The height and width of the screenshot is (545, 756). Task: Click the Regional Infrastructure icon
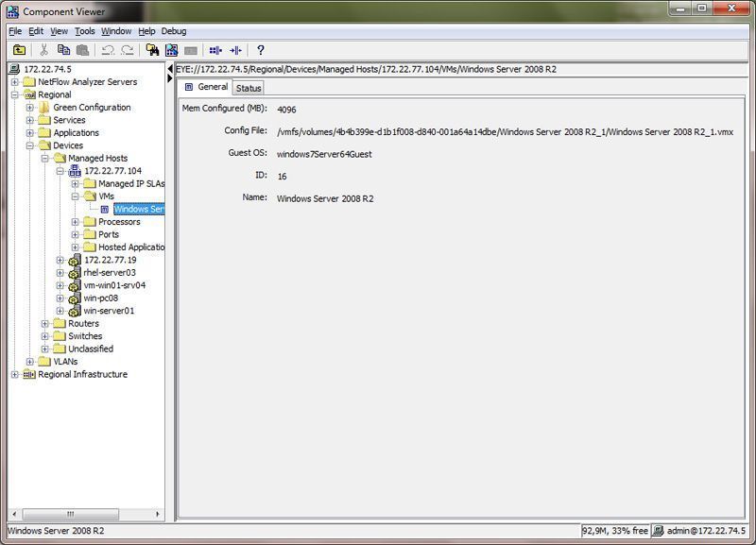click(29, 374)
